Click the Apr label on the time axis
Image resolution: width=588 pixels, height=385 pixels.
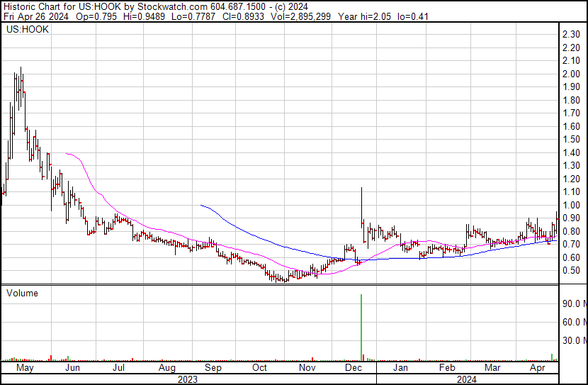[x=538, y=369]
